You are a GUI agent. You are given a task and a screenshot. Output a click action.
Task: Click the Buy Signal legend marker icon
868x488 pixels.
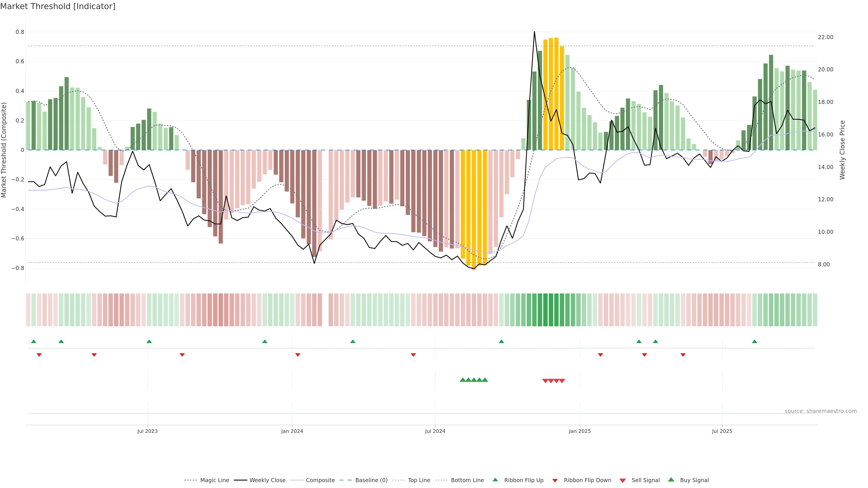coord(671,480)
